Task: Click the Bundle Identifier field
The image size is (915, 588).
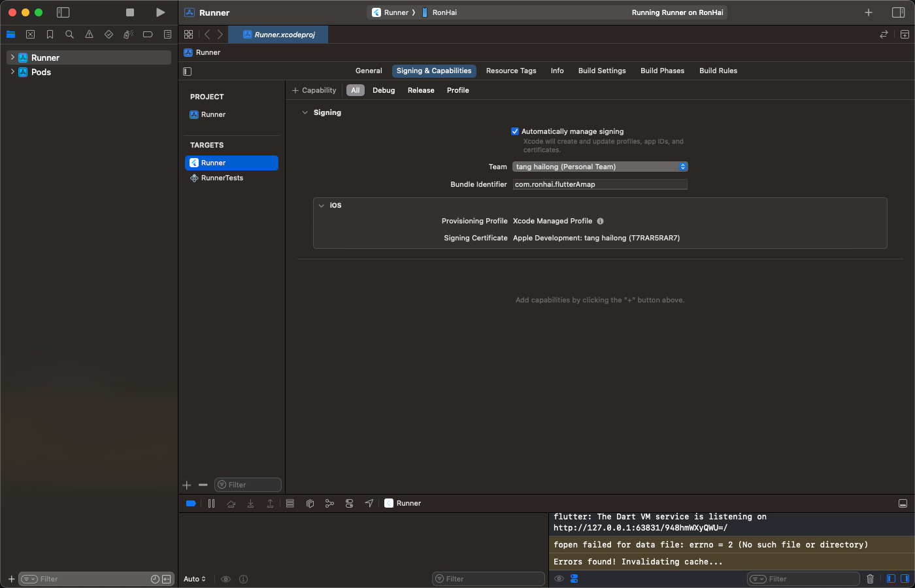Action: (x=600, y=184)
